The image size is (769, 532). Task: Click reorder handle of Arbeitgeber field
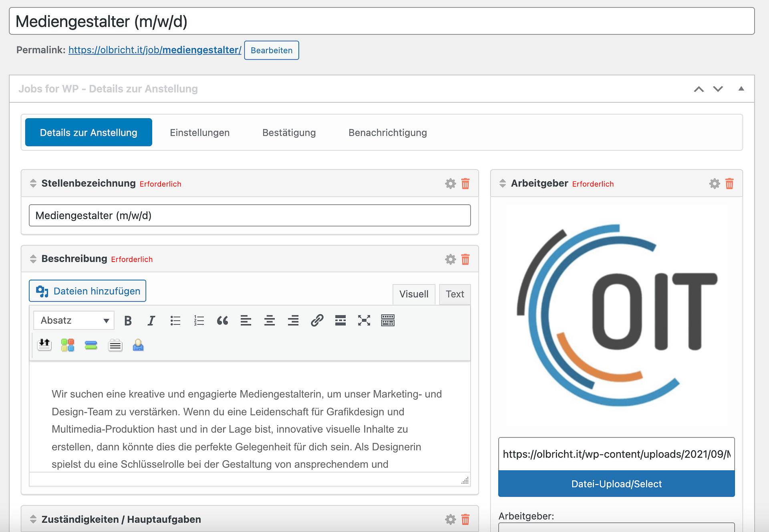[503, 183]
